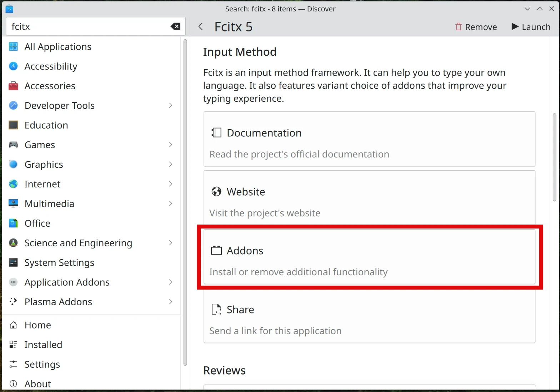The height and width of the screenshot is (392, 560).
Task: Maximize the Discover window
Action: pos(540,9)
